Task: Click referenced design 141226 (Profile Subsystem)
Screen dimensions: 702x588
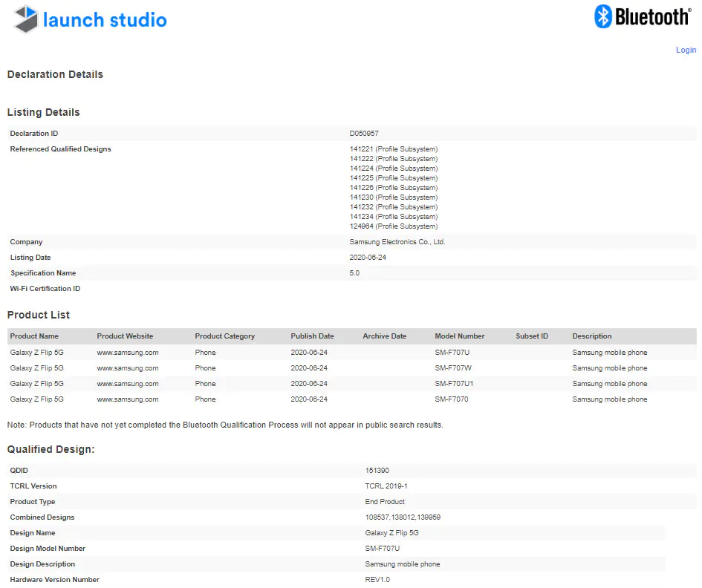Action: tap(394, 188)
